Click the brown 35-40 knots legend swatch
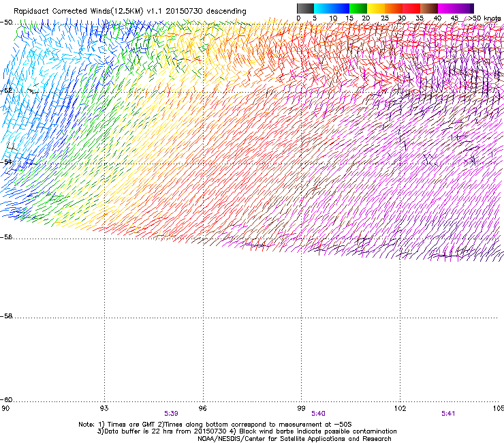 click(x=429, y=8)
